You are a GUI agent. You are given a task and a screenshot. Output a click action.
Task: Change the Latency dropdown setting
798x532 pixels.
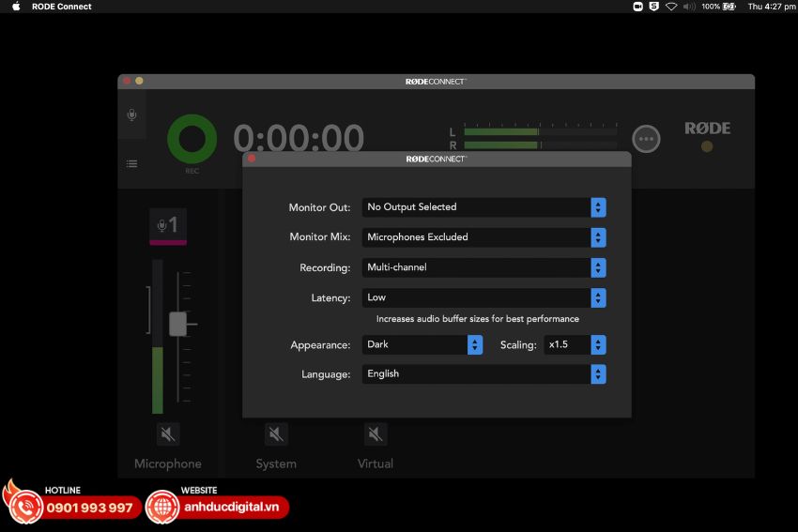click(483, 297)
